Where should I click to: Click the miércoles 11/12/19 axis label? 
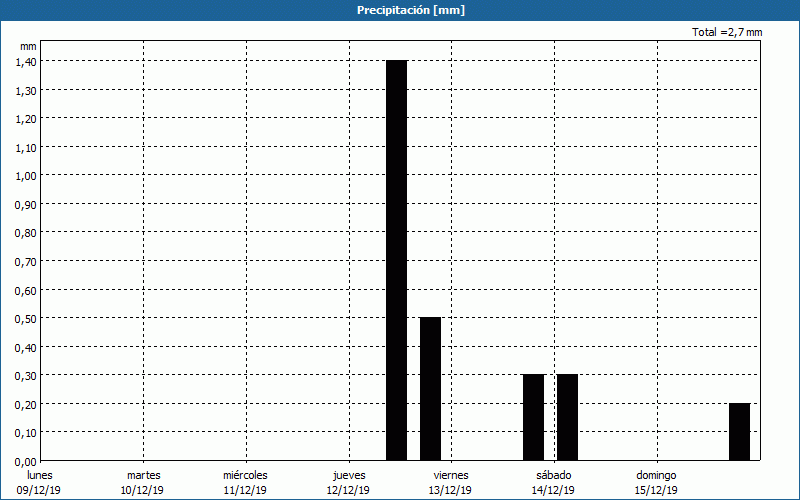point(245,483)
